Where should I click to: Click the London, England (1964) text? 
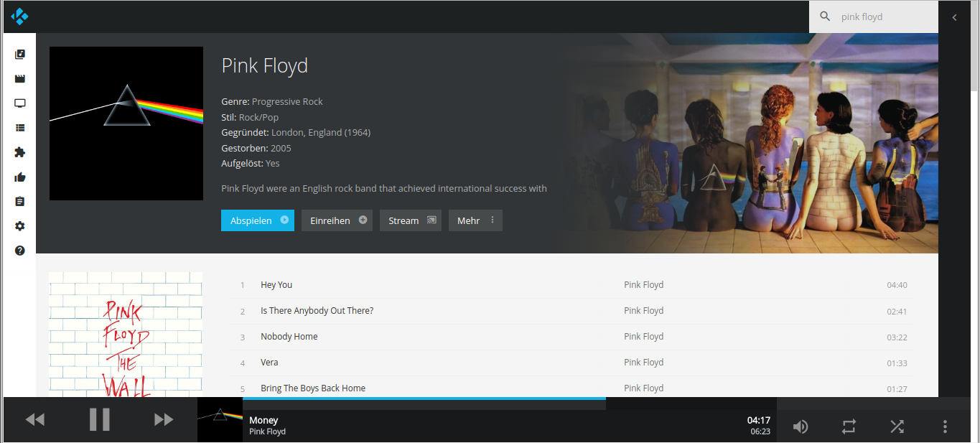(321, 133)
